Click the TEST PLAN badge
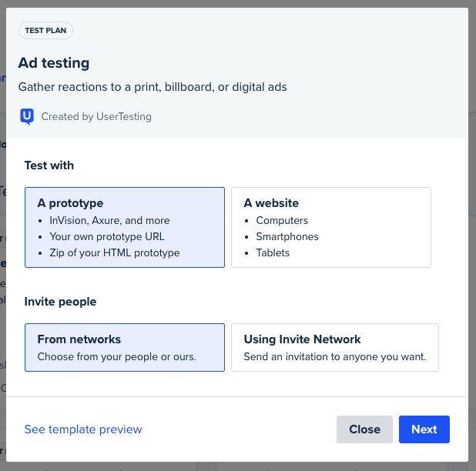476x471 pixels. click(45, 30)
